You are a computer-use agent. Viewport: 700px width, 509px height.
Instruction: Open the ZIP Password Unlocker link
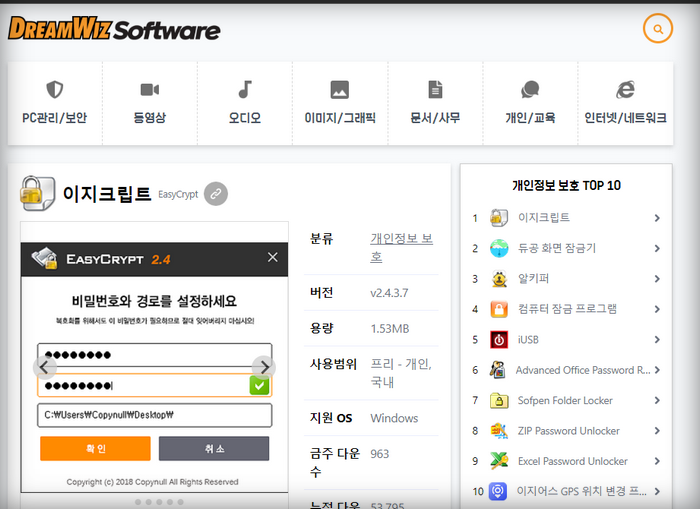coord(568,431)
